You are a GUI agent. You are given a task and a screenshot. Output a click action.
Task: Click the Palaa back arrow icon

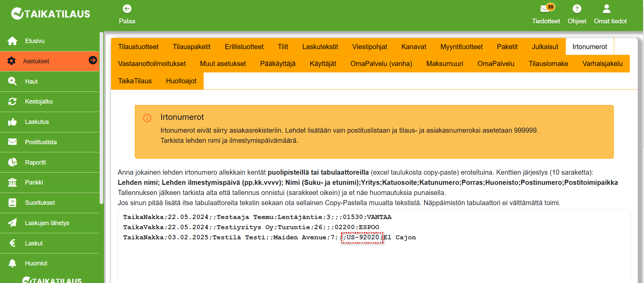tap(127, 9)
